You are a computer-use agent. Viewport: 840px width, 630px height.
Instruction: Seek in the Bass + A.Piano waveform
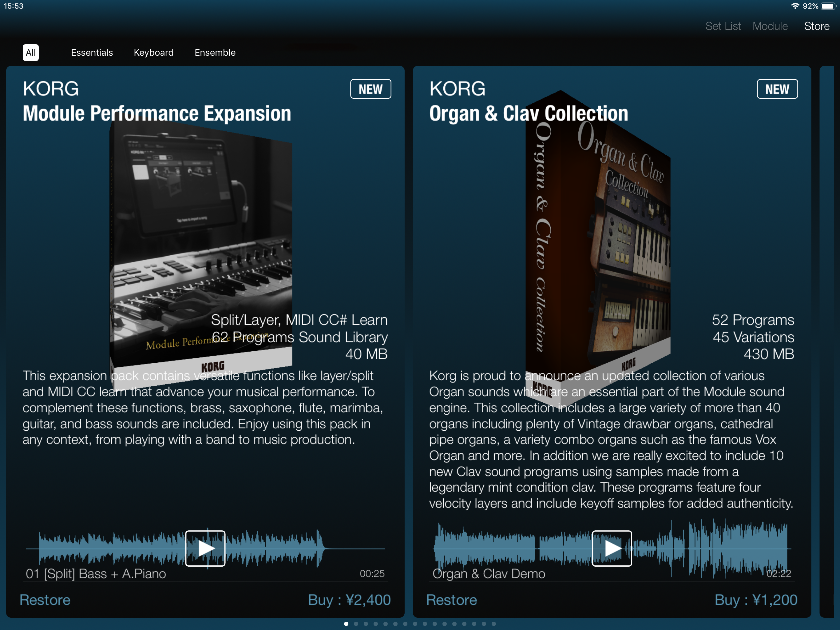click(x=114, y=548)
